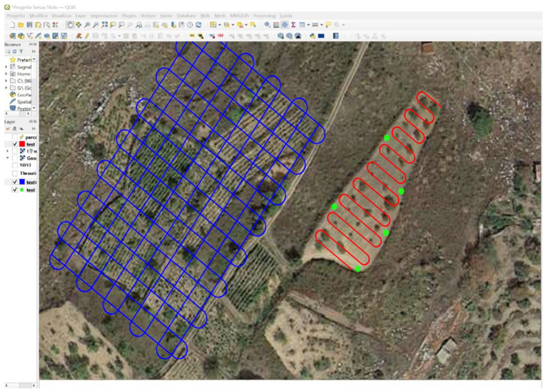Select Preferiti item in Browser

21,60
